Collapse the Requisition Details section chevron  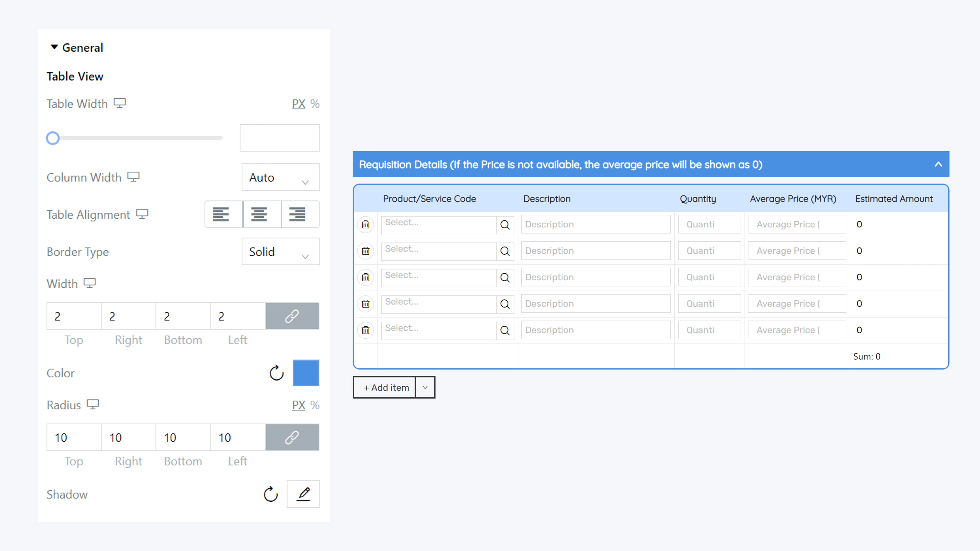pos(939,164)
